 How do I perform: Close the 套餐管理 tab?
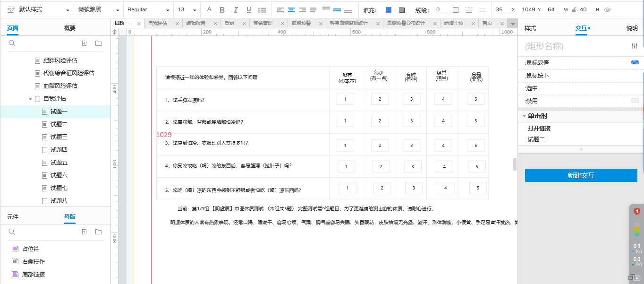point(282,24)
